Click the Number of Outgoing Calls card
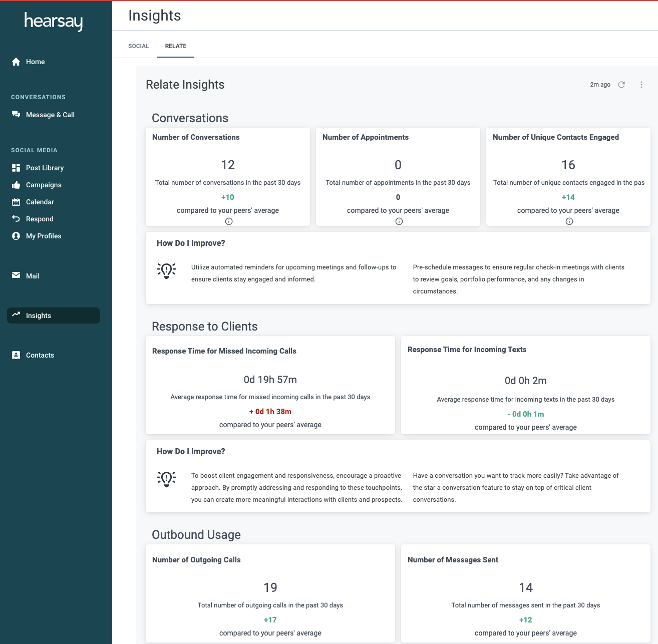This screenshot has height=644, width=658. coord(270,593)
